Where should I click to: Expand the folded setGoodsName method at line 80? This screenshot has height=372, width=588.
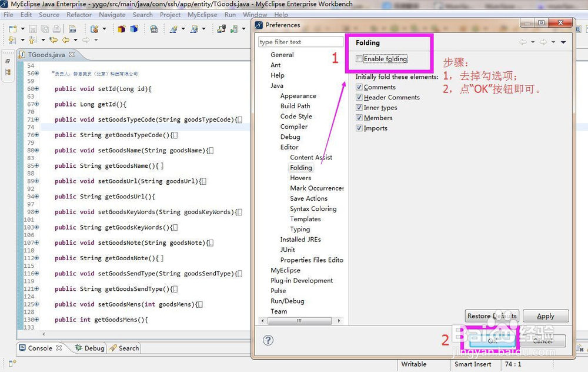tap(36, 150)
